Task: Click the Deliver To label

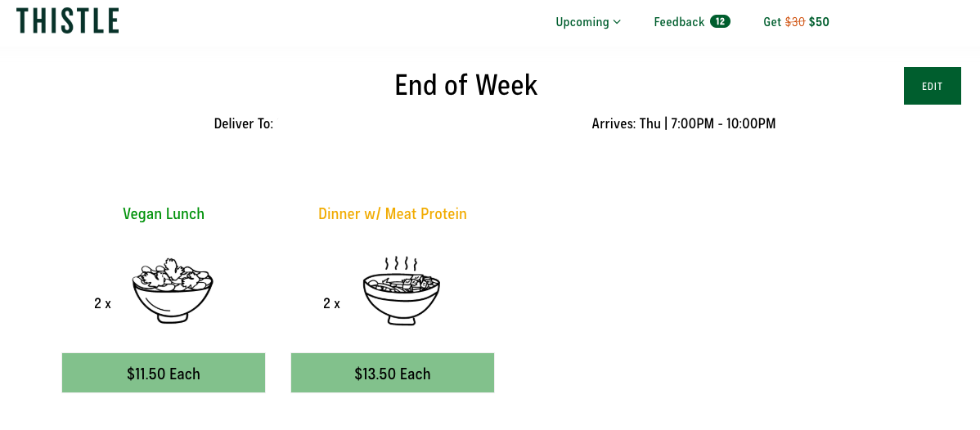Action: coord(244,123)
